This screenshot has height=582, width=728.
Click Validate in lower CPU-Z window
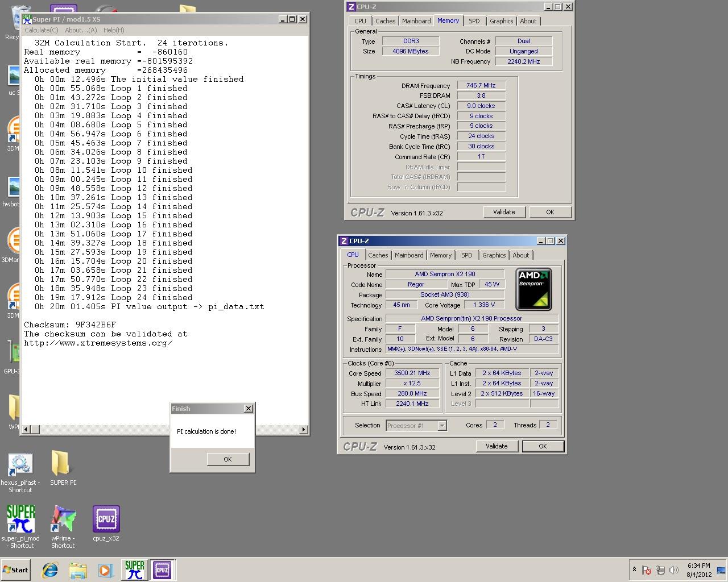coord(497,446)
